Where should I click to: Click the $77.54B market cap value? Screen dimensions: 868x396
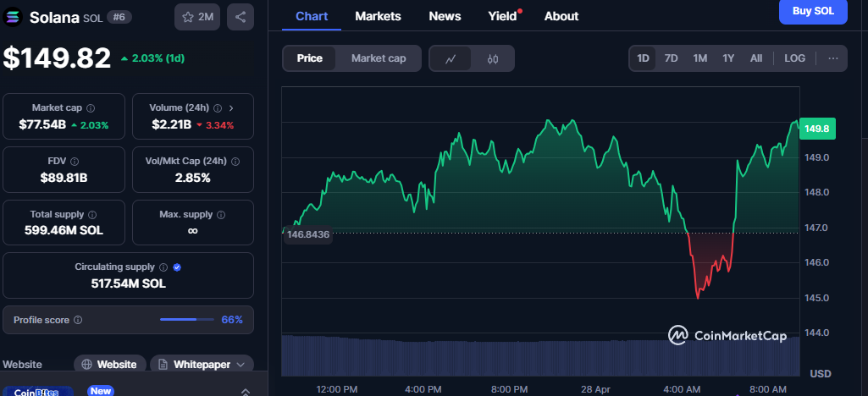coord(42,124)
